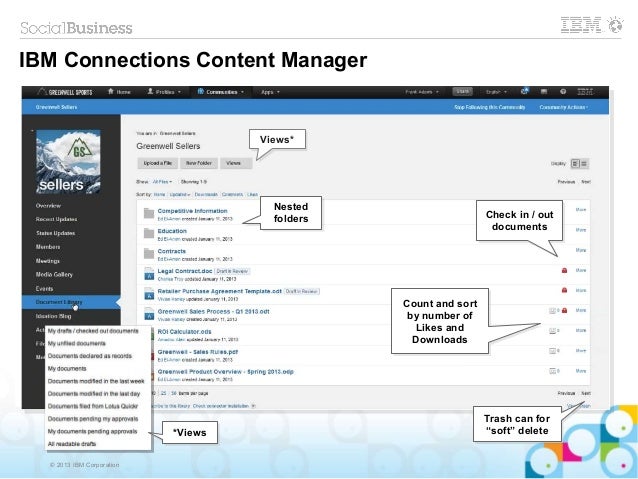Select Recent Updates in the sidebar
Screen dimensions: 638x479
[x=56, y=219]
